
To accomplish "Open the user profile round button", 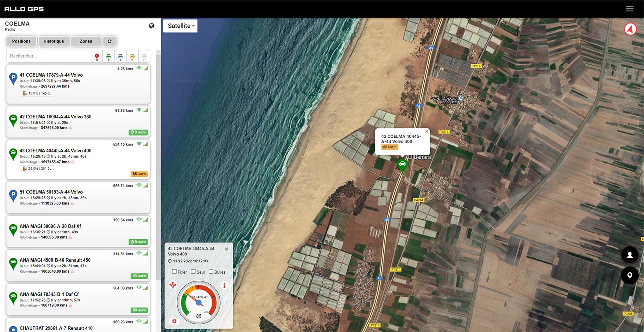I will (630, 255).
